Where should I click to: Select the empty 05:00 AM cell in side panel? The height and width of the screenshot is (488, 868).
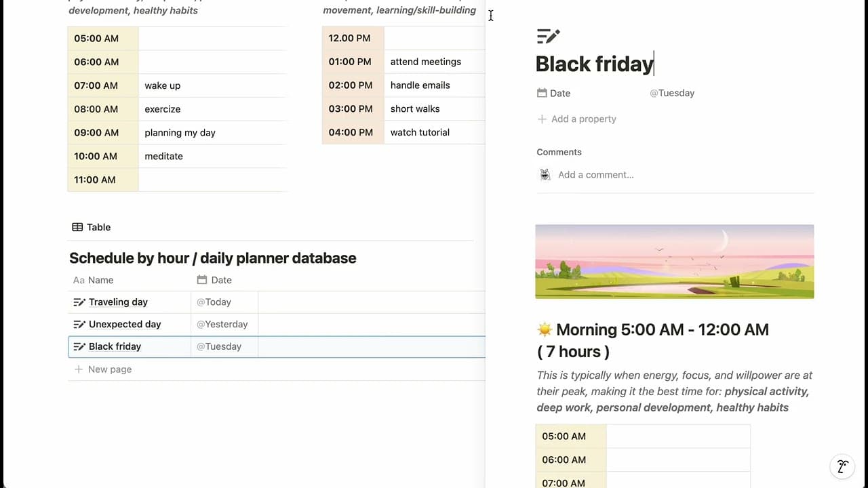pyautogui.click(x=677, y=436)
